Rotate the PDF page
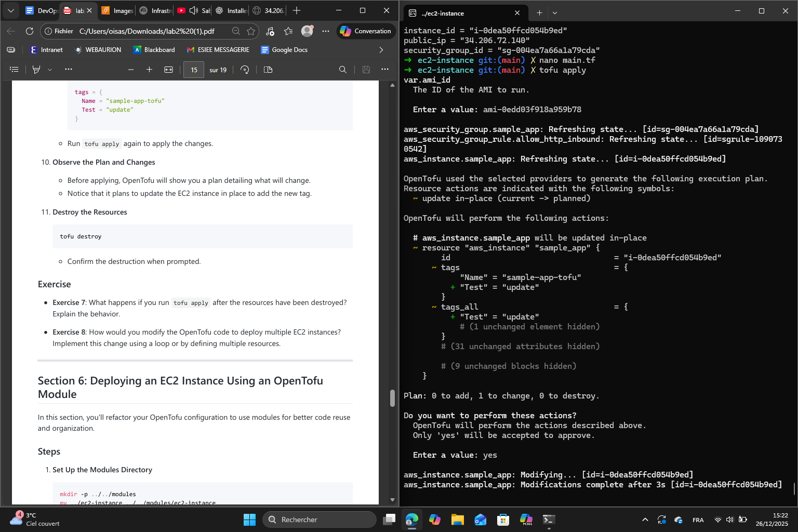The height and width of the screenshot is (532, 798). coord(245,70)
